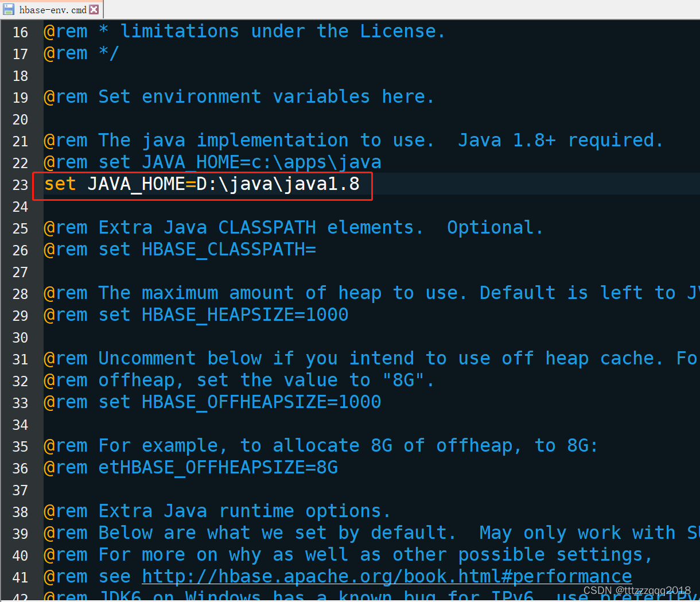Viewport: 700px width, 602px height.
Task: Click the @rem comment on line 25
Action: point(65,228)
